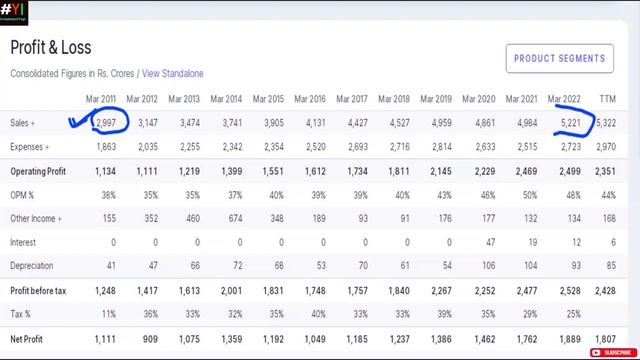Select the Mar 2013 column header
Screen dimensions: 640x360
point(184,99)
